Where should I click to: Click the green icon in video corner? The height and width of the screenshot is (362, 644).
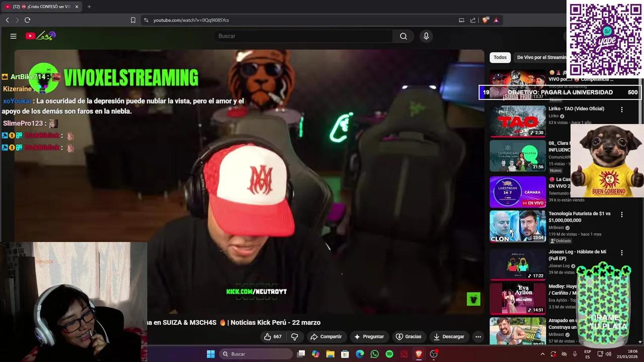tap(473, 299)
